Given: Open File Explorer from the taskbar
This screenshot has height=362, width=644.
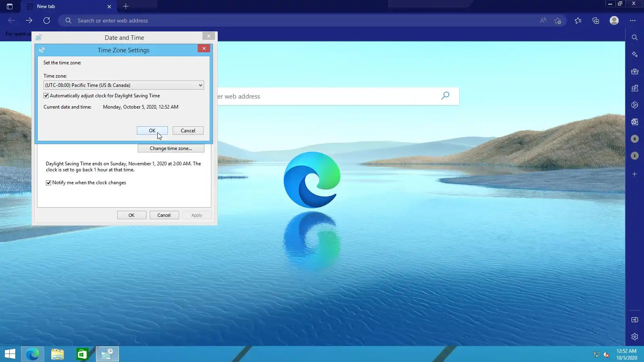Looking at the screenshot, I should tap(58, 354).
